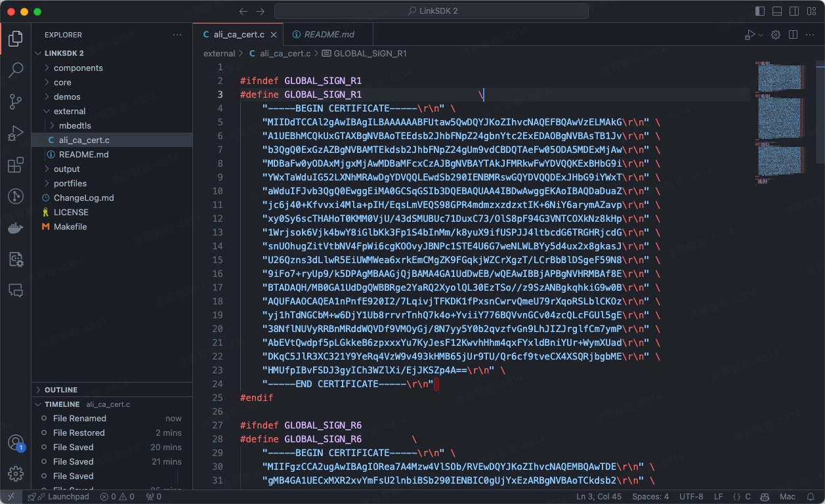Viewport: 825px width, 504px height.
Task: Expand the OUTLINE section
Action: click(x=112, y=390)
